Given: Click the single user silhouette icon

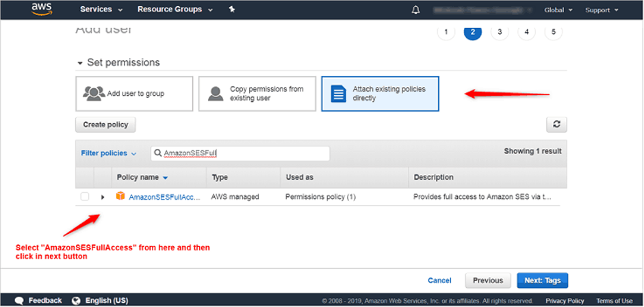Looking at the screenshot, I should tap(216, 94).
